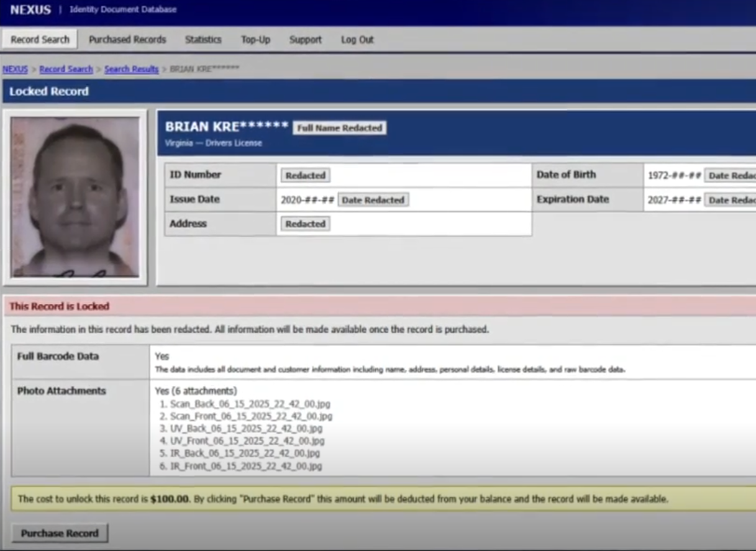
Task: Click the Purchase Record button
Action: coord(60,533)
